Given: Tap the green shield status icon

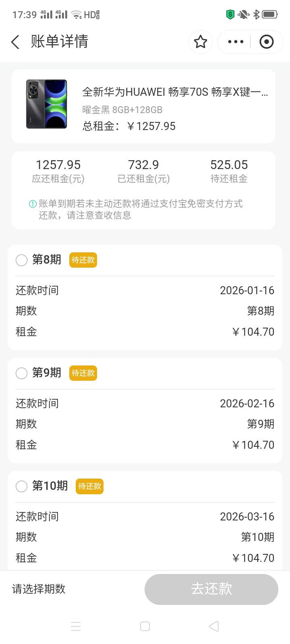Looking at the screenshot, I should (230, 15).
